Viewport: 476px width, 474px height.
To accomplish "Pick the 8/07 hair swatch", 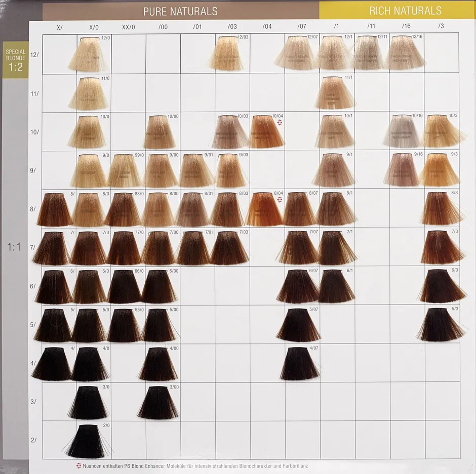I will tap(299, 209).
